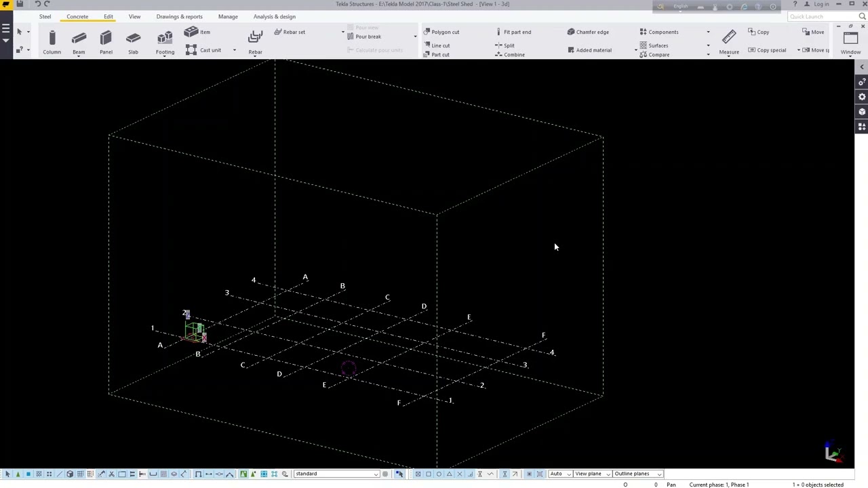The width and height of the screenshot is (868, 488).
Task: Click the Redo arrow
Action: pos(47,4)
